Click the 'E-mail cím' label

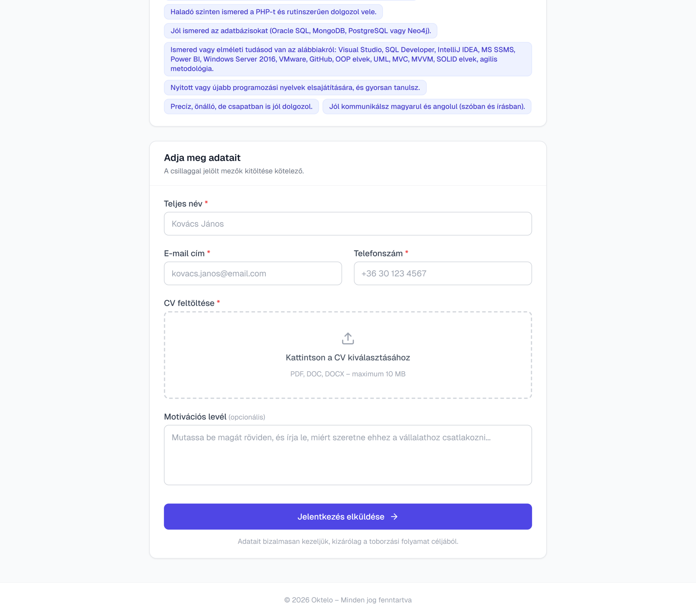tap(184, 253)
